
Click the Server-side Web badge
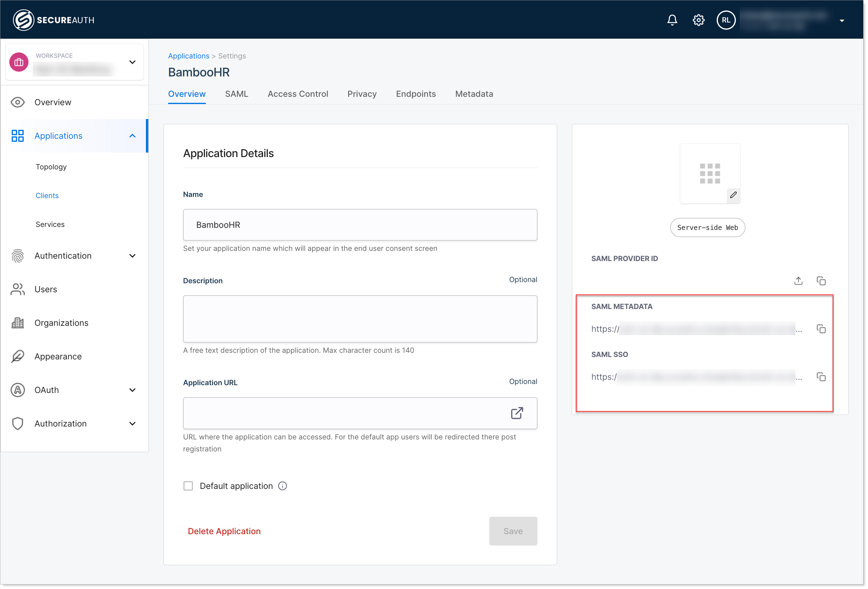pyautogui.click(x=707, y=228)
